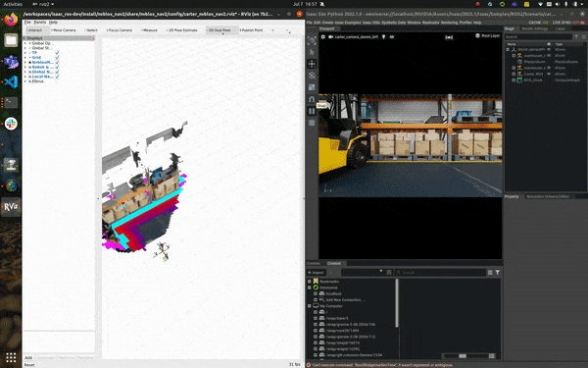This screenshot has height=368, width=588.
Task: Click the viewport lighting bulb icon
Action: (383, 37)
